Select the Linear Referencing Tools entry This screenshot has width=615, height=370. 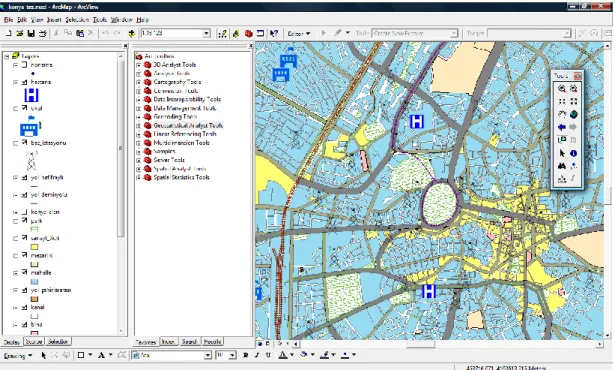pyautogui.click(x=185, y=134)
